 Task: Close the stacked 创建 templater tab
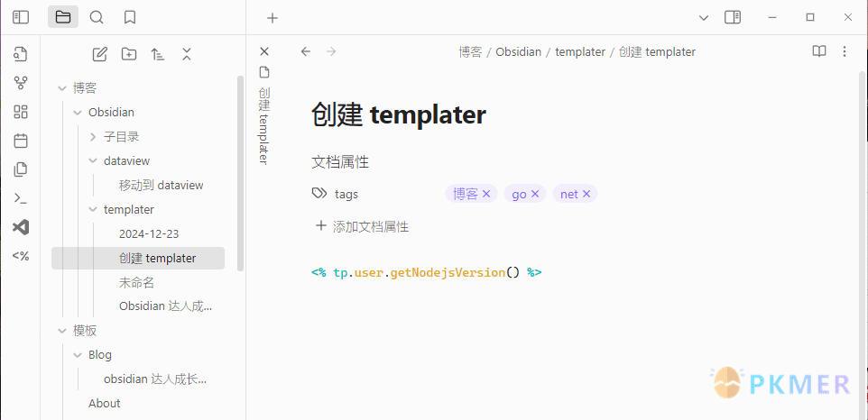pos(264,51)
